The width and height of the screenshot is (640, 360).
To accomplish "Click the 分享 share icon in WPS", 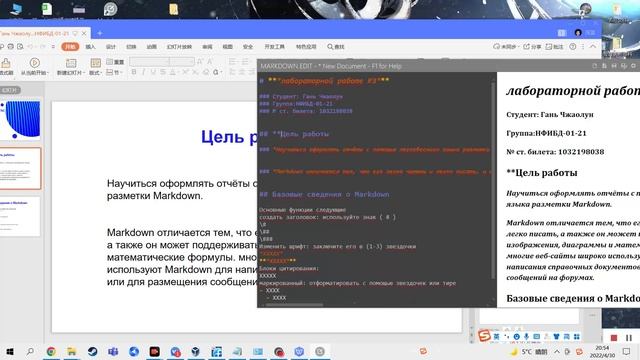I will click(532, 47).
